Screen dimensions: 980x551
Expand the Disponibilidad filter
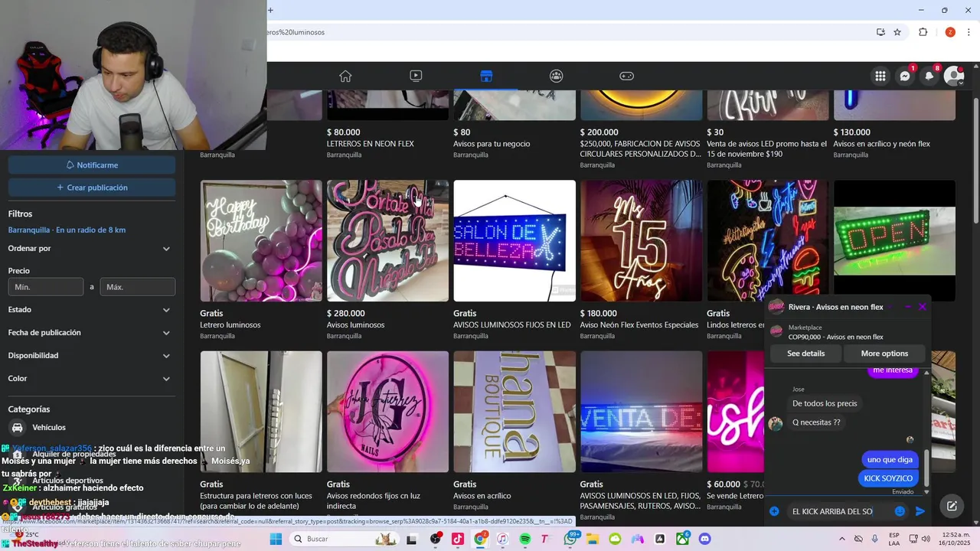[x=90, y=356]
